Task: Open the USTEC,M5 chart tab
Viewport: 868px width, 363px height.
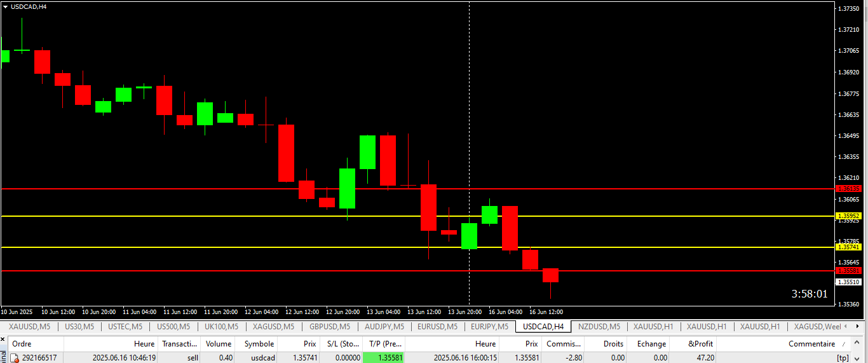Action: (x=125, y=327)
